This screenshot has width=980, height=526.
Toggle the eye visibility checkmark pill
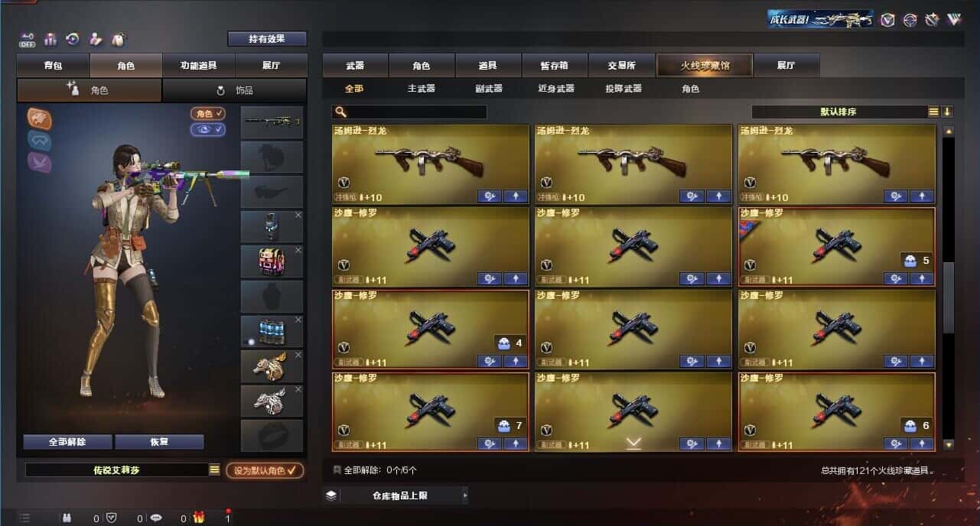coord(208,129)
